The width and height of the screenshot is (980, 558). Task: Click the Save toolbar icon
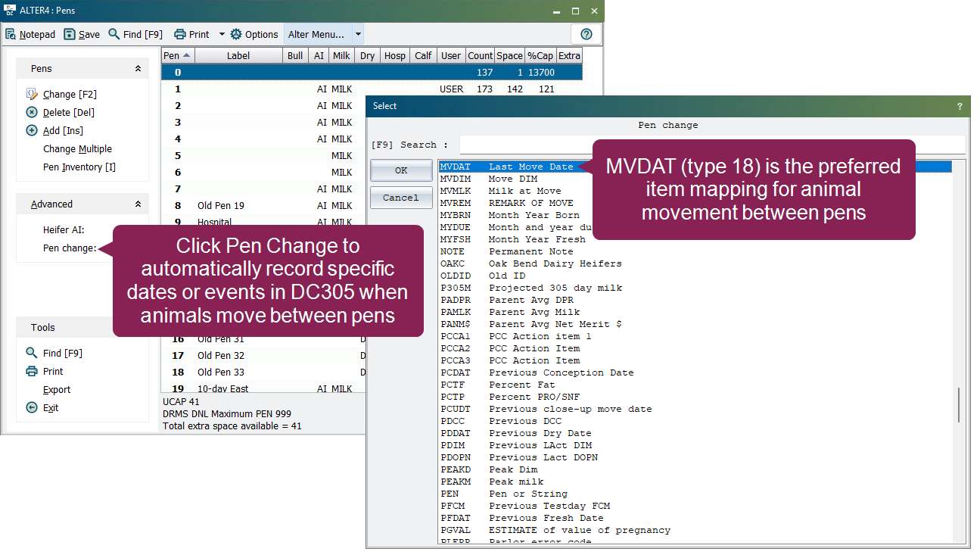pyautogui.click(x=82, y=34)
